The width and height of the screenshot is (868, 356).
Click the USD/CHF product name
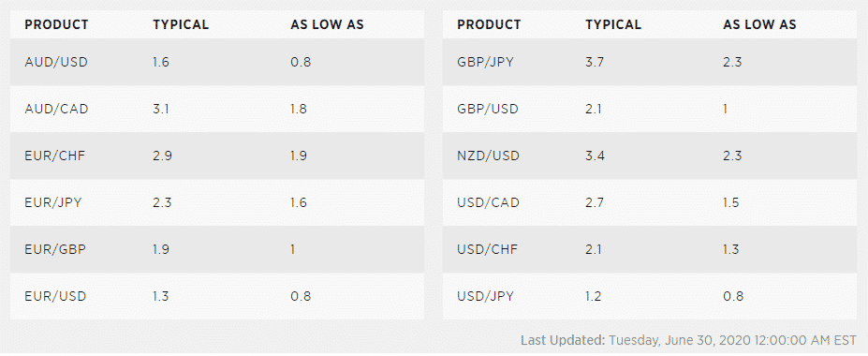tap(487, 249)
